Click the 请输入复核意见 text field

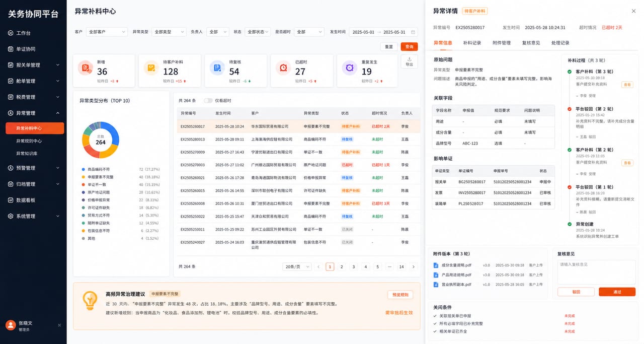point(596,272)
